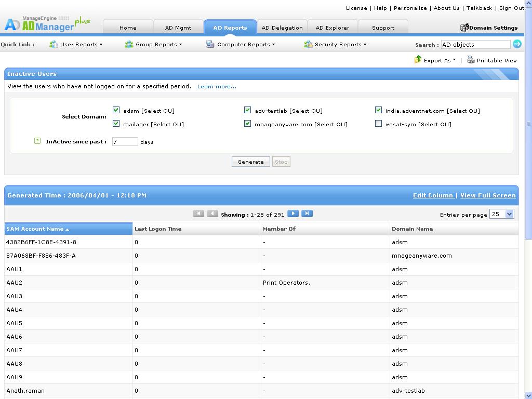Go to next page of results
This screenshot has width=532, height=399.
coord(293,214)
